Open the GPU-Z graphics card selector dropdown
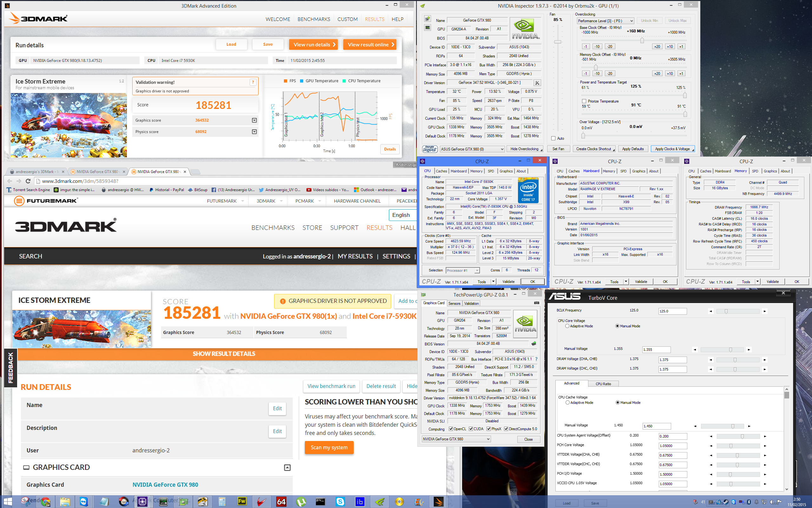Viewport: 812px width, 508px height. tap(456, 439)
